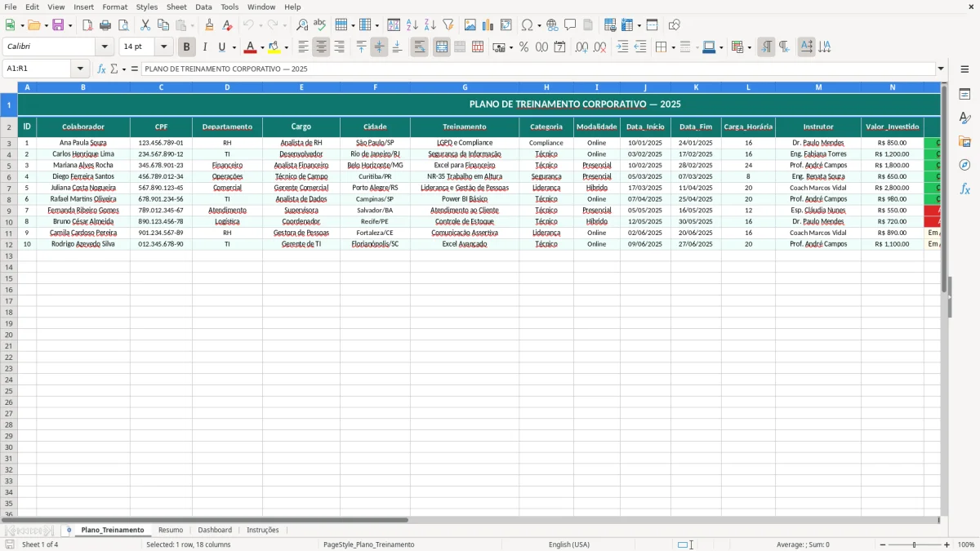
Task: Insert an image with the picture icon
Action: 470,25
